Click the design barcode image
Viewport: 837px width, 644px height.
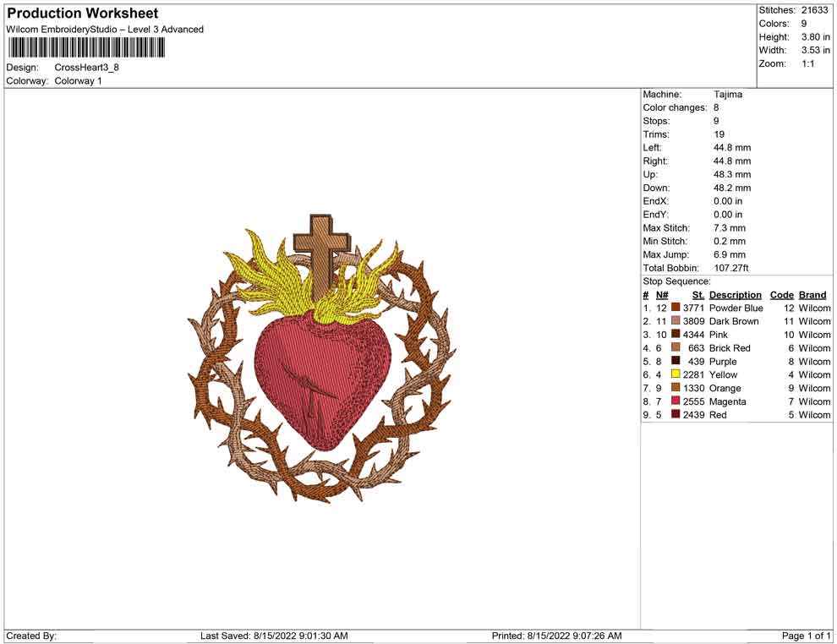85,49
